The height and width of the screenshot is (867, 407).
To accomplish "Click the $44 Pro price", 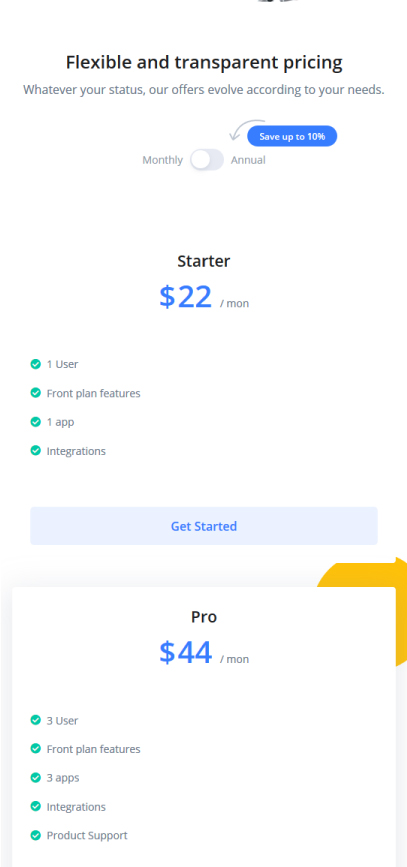I will click(x=185, y=652).
